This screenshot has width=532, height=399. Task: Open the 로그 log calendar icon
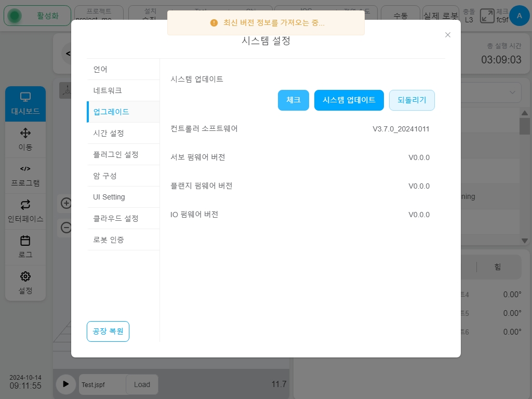(25, 247)
